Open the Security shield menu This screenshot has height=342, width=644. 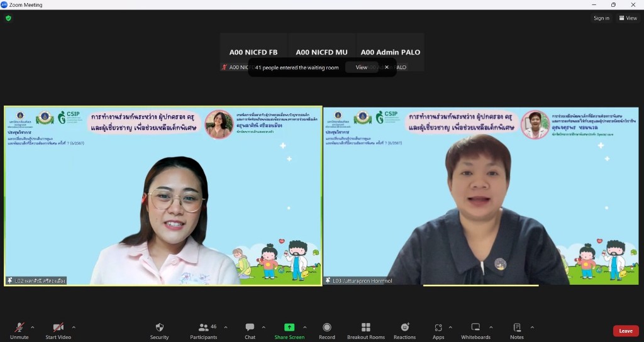(159, 331)
